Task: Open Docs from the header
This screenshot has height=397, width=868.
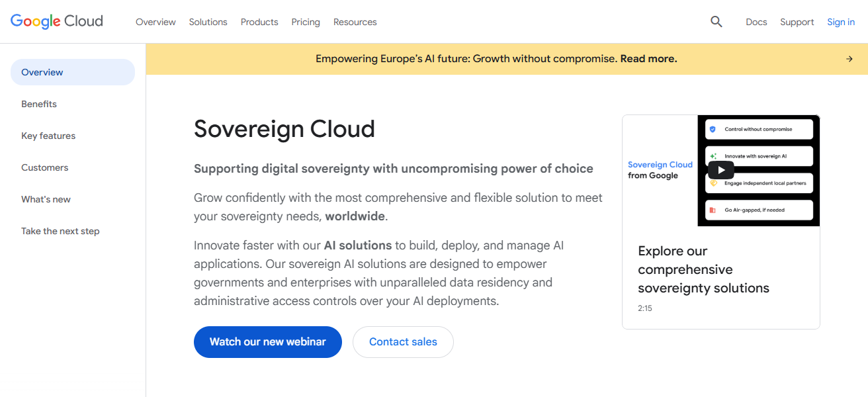Action: [x=756, y=22]
